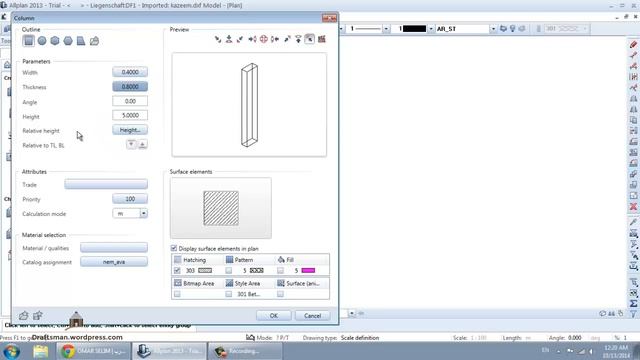The image size is (640, 360).
Task: Switch to Allplan window in taskbar
Action: click(x=169, y=351)
